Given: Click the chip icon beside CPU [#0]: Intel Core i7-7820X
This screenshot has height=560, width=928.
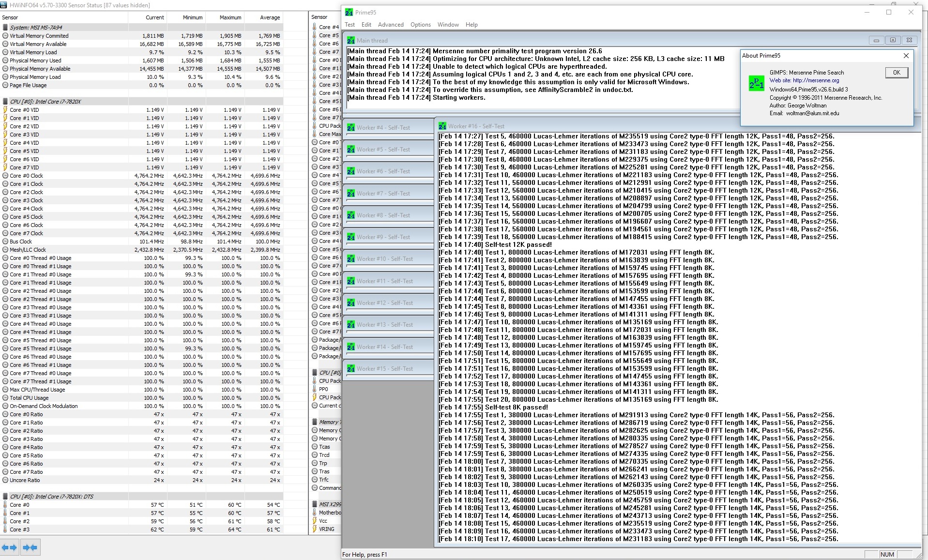Looking at the screenshot, I should tap(5, 102).
